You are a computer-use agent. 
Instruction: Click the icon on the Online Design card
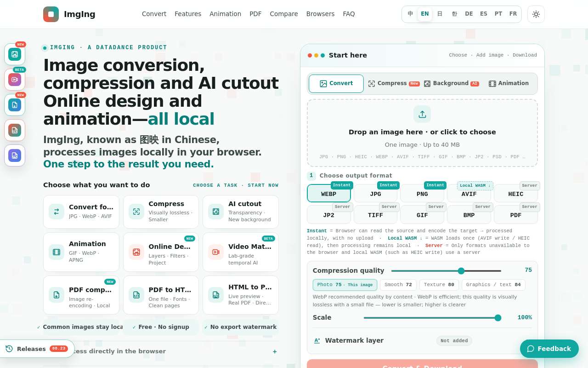pyautogui.click(x=136, y=252)
